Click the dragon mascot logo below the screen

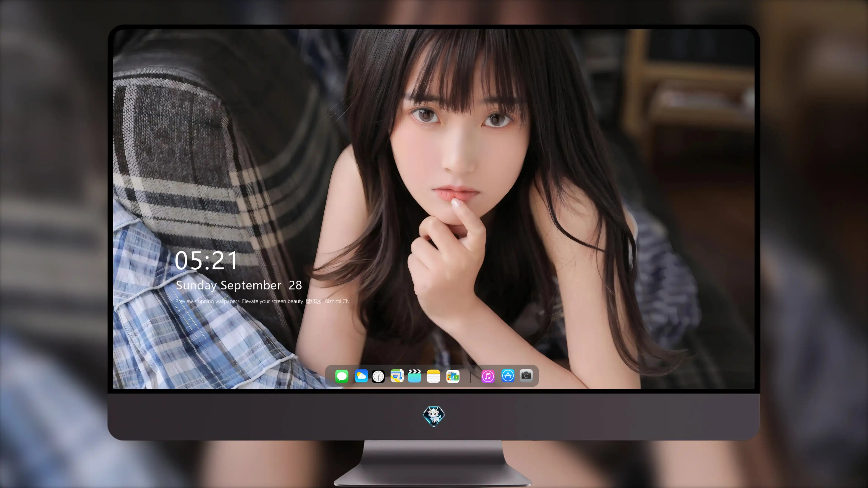[x=434, y=416]
